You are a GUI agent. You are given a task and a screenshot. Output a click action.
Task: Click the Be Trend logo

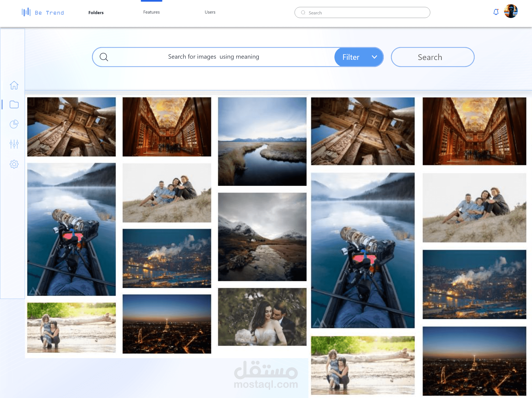pyautogui.click(x=43, y=12)
